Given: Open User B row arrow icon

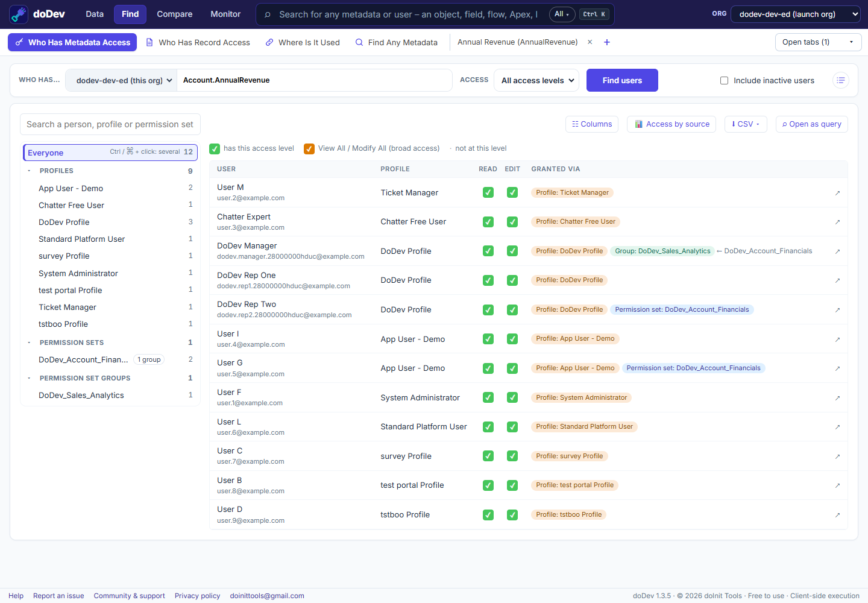Looking at the screenshot, I should [837, 485].
